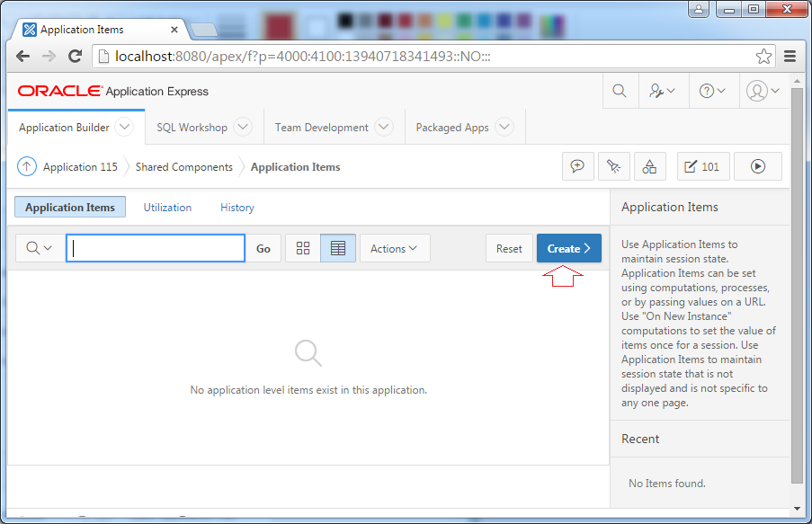Click the Chrome user profile icon
The width and height of the screenshot is (812, 524).
tap(699, 9)
